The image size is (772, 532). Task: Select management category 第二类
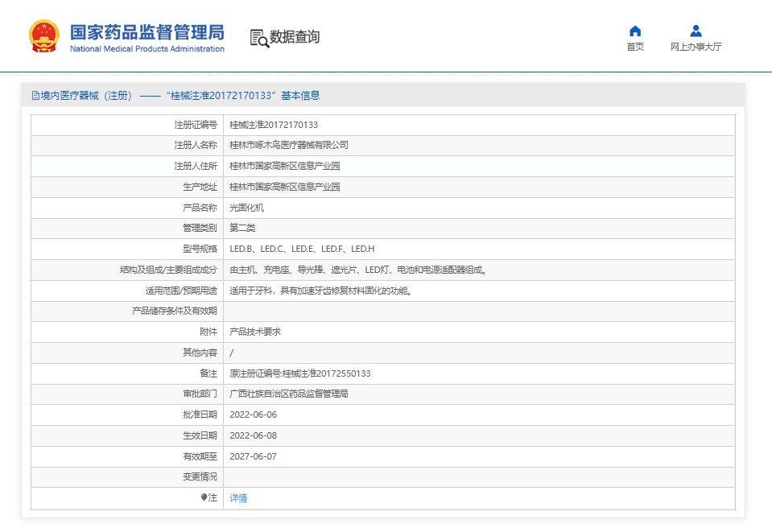click(242, 228)
